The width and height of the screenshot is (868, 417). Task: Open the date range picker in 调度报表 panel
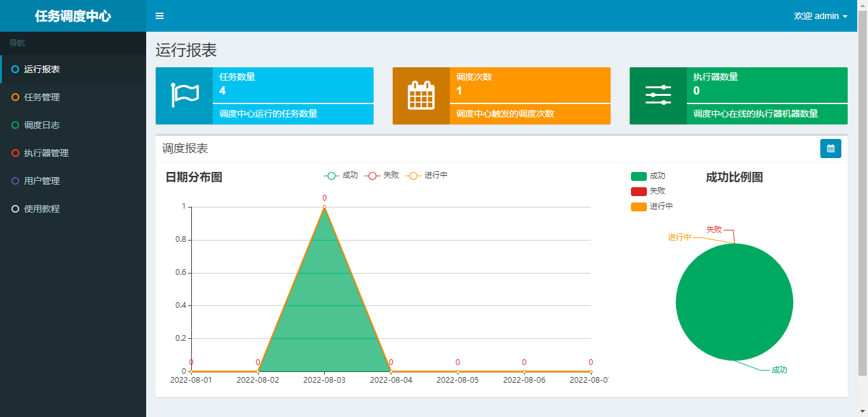click(x=831, y=148)
